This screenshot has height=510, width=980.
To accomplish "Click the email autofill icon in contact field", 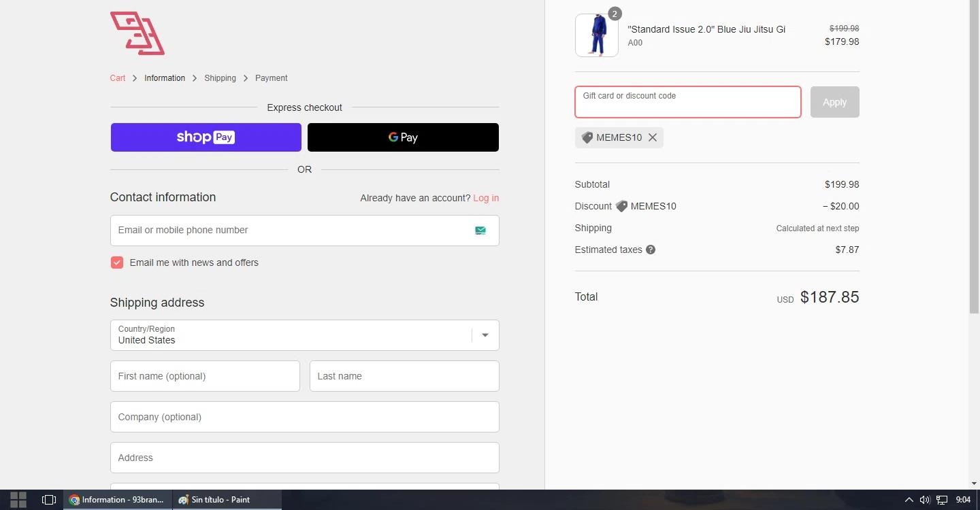I will coord(480,231).
